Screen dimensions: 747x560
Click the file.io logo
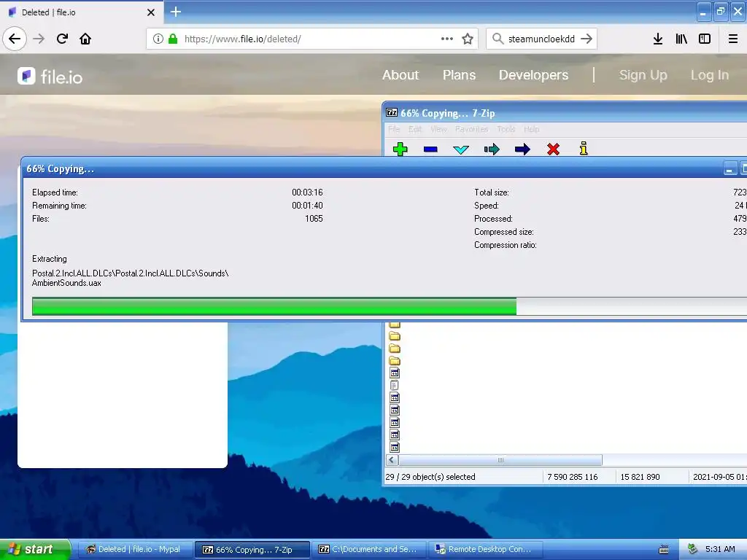click(x=50, y=76)
